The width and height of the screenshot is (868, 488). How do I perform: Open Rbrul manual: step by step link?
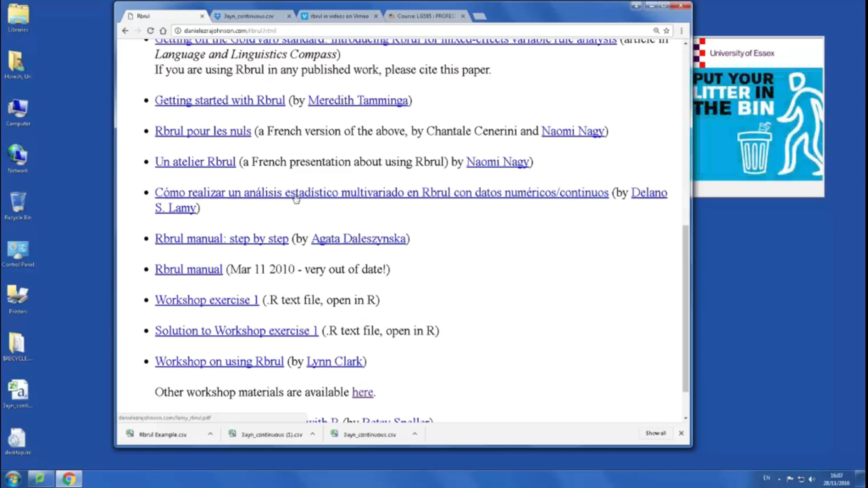(x=221, y=239)
